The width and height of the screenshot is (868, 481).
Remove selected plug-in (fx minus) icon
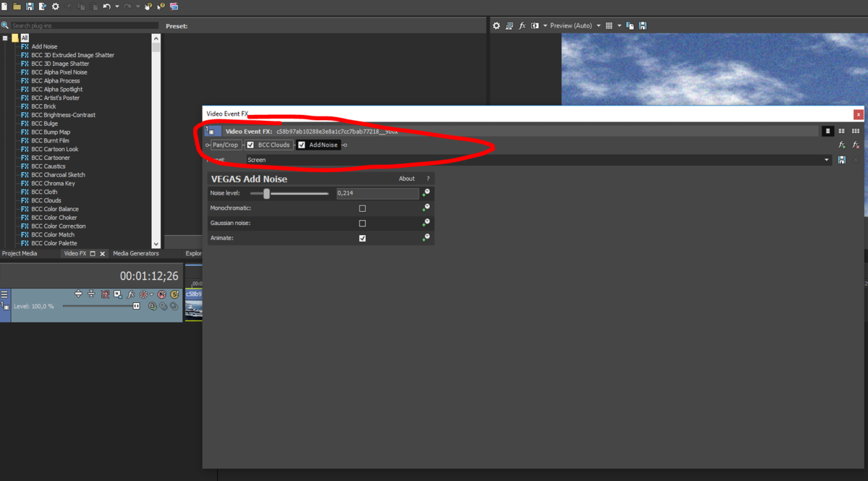click(856, 145)
